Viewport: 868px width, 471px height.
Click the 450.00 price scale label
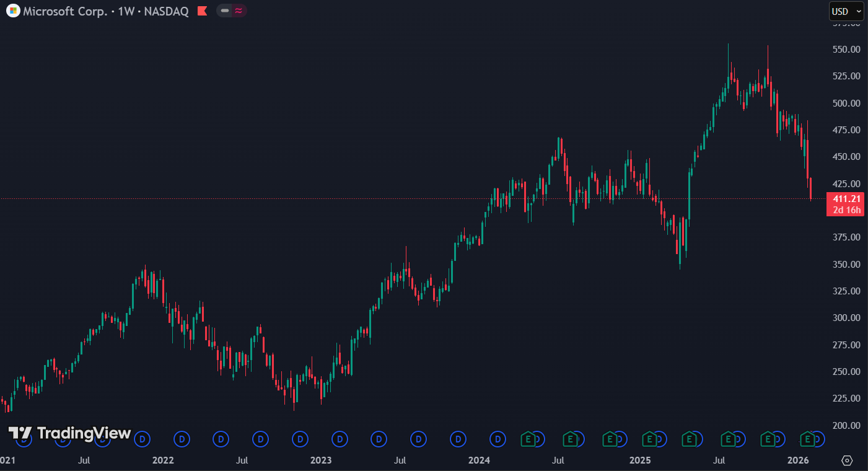(x=847, y=157)
